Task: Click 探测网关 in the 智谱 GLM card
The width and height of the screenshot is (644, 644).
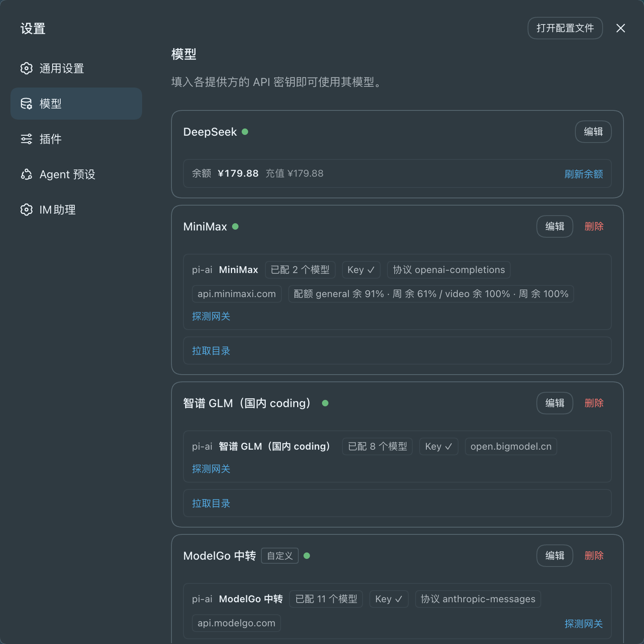Action: coord(211,469)
